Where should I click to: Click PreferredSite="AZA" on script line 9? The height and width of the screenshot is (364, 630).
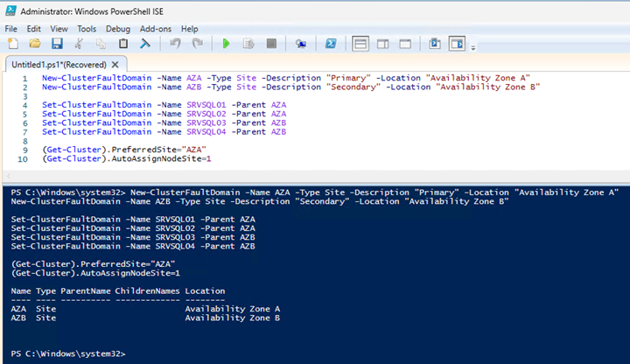point(158,150)
